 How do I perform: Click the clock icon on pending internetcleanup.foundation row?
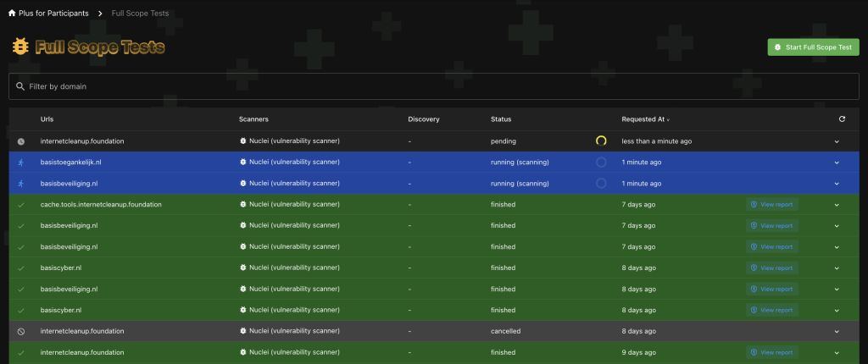(x=21, y=141)
